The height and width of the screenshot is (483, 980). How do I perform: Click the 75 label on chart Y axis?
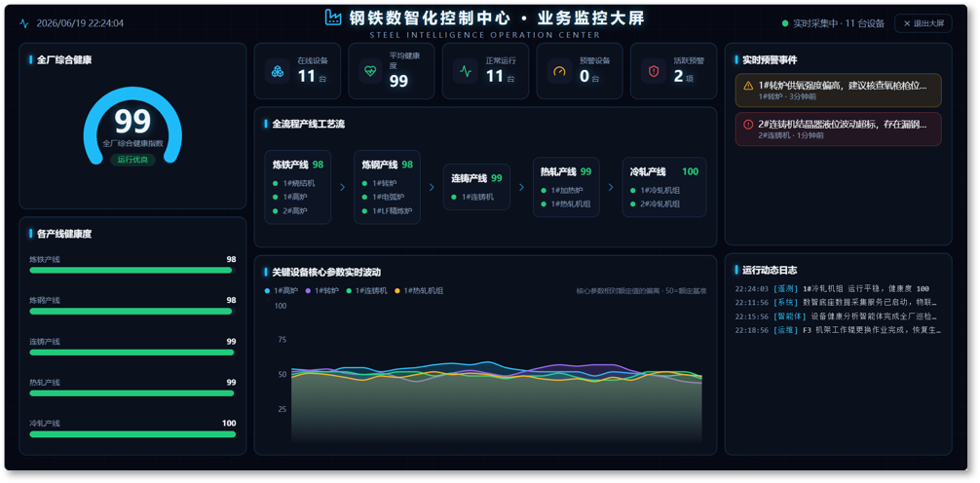click(x=282, y=340)
